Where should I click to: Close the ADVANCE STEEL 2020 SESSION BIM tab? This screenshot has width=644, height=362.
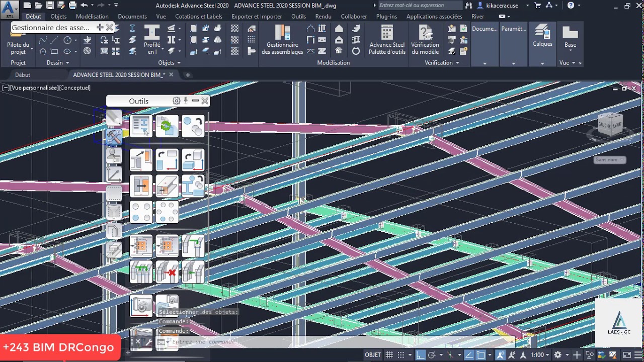tap(171, 75)
